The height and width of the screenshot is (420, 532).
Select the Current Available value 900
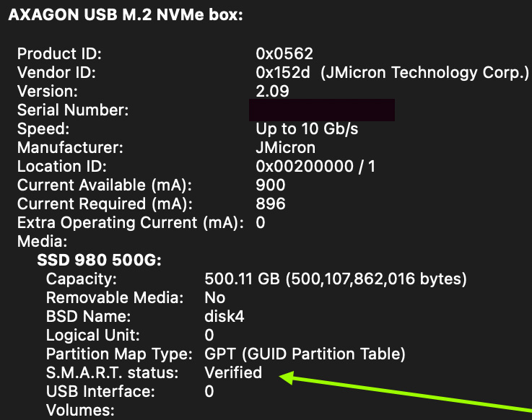click(271, 185)
